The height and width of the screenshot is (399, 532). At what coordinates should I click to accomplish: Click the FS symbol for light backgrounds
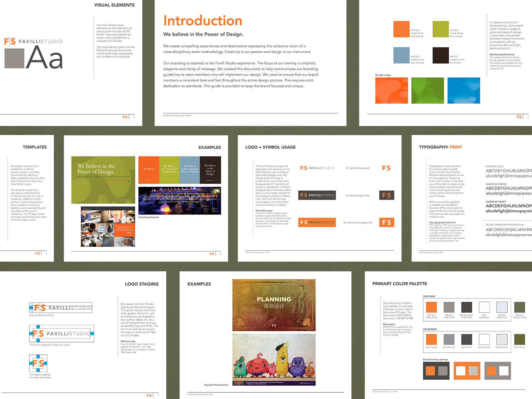point(386,168)
